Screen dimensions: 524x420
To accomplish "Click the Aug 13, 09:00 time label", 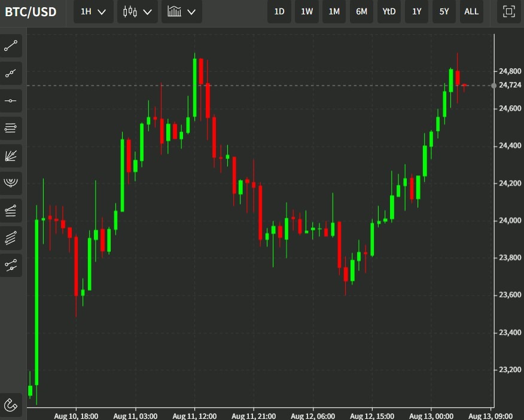I will 491,416.
